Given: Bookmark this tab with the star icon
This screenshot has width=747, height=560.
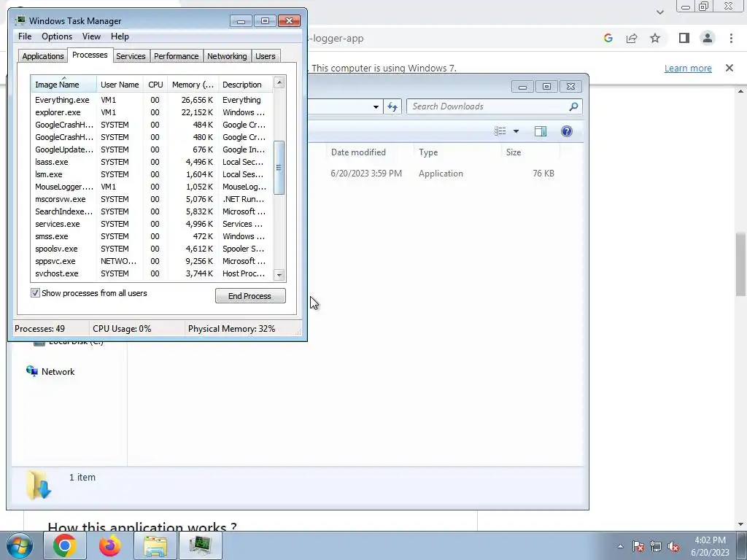Looking at the screenshot, I should (x=655, y=38).
